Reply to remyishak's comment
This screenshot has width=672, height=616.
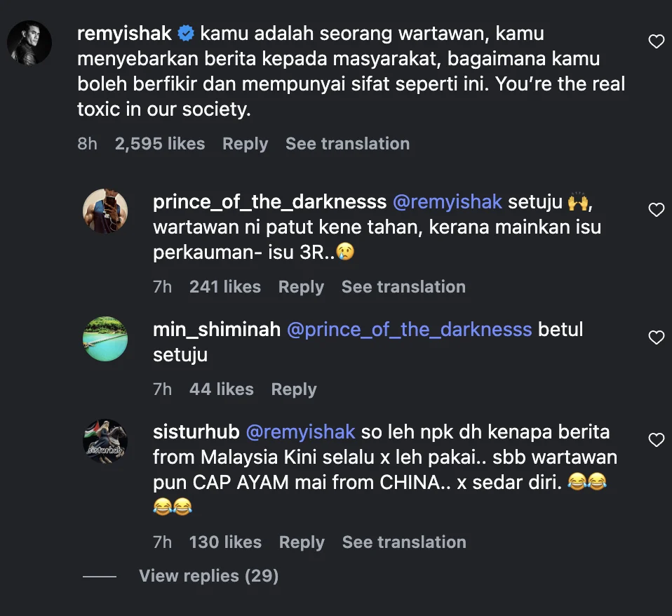tap(245, 144)
